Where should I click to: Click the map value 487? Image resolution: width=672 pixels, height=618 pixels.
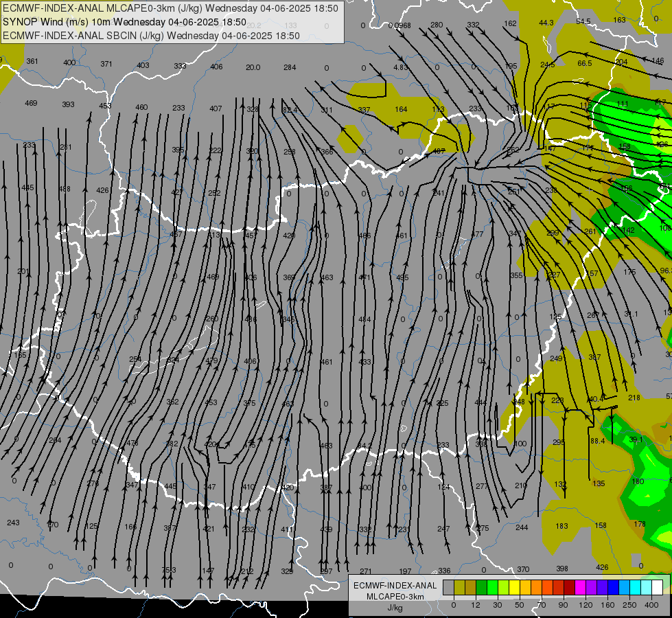[439, 151]
